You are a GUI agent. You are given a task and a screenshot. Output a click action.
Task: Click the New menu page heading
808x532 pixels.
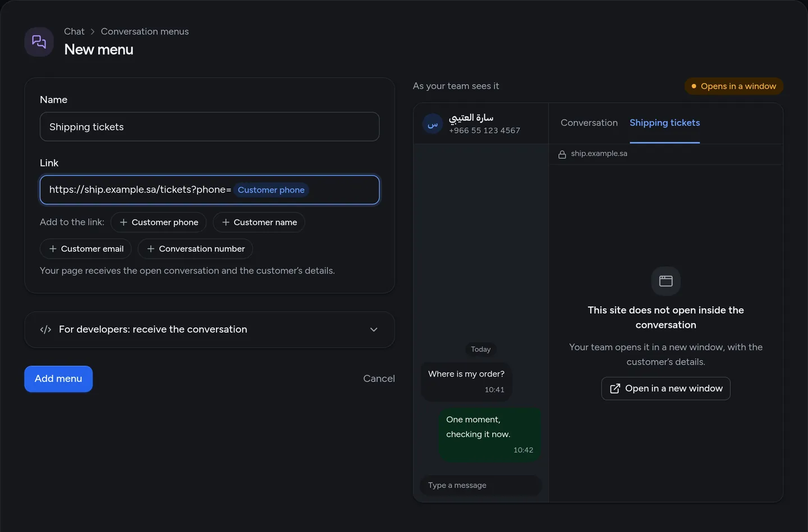pos(99,49)
